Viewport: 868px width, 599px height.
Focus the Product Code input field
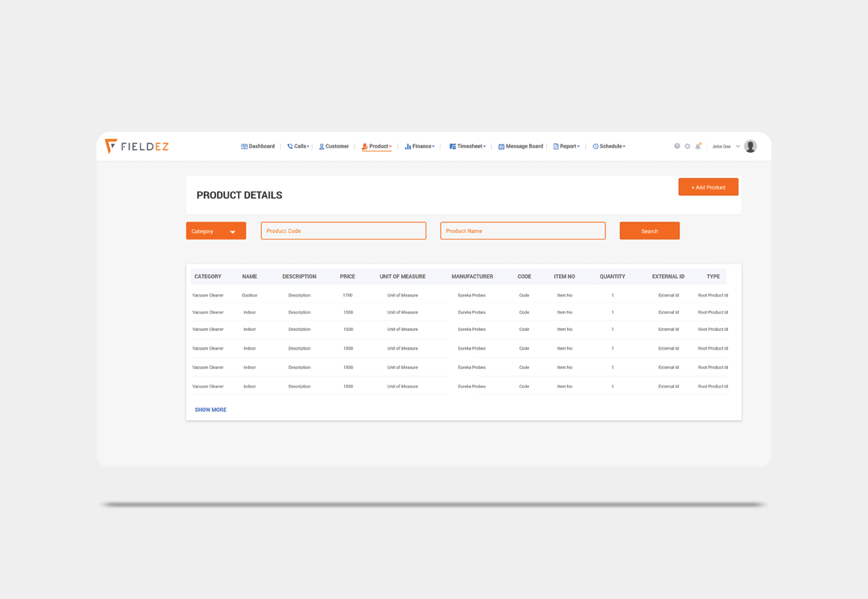343,231
